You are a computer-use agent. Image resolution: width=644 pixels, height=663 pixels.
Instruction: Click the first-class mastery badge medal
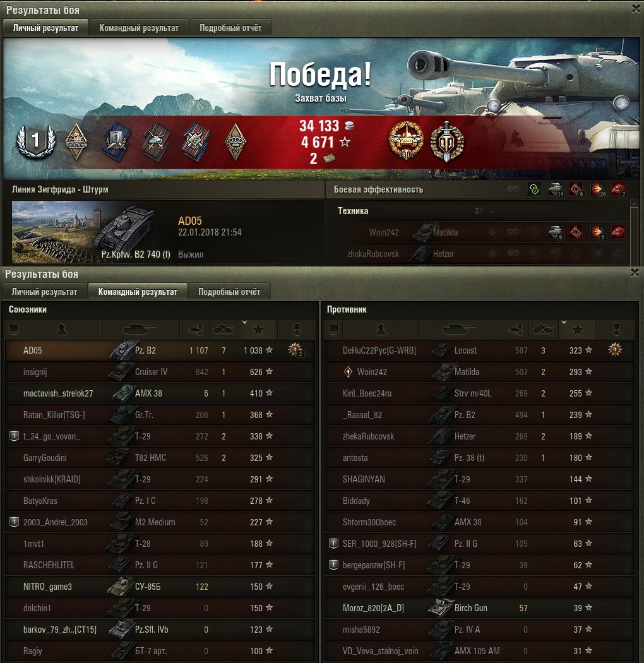click(36, 141)
